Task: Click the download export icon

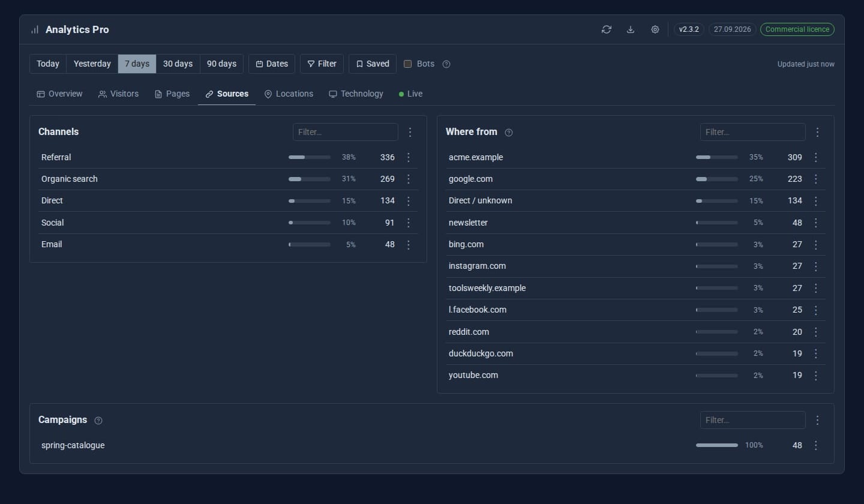Action: 631,29
